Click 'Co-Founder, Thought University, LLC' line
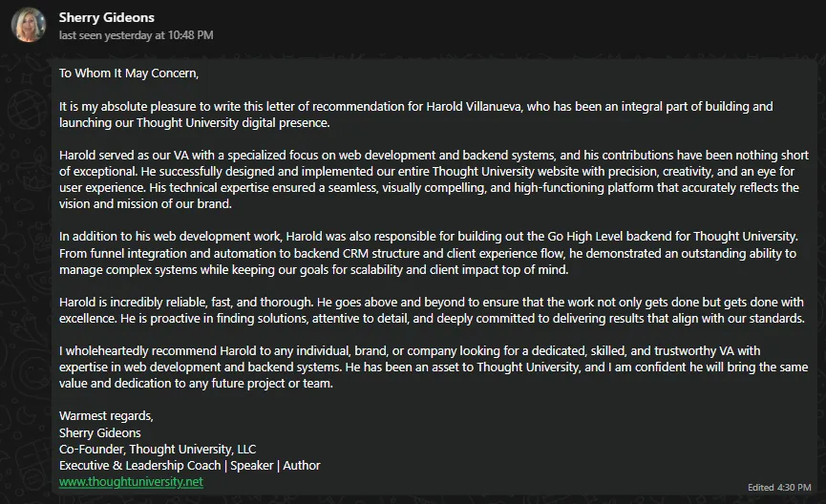 (158, 450)
